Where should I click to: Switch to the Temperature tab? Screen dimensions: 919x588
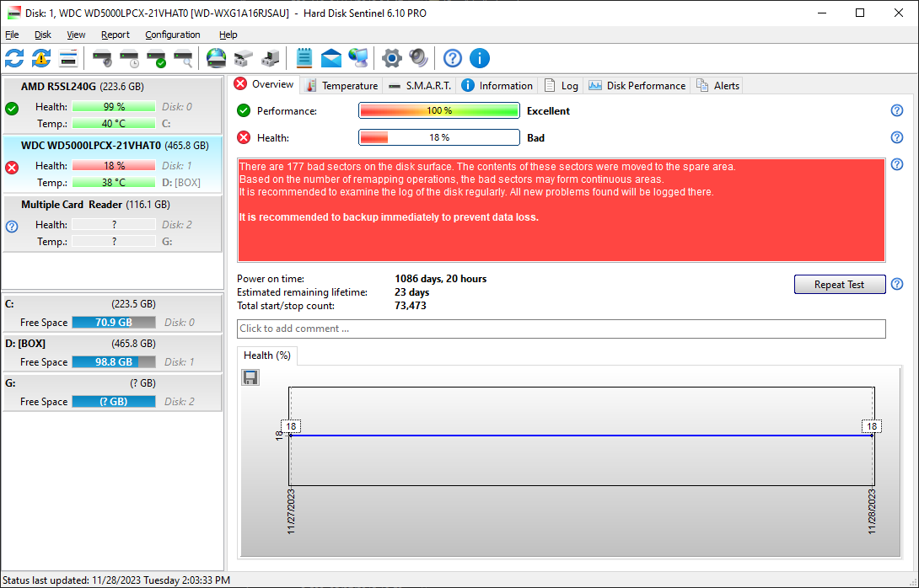[341, 86]
